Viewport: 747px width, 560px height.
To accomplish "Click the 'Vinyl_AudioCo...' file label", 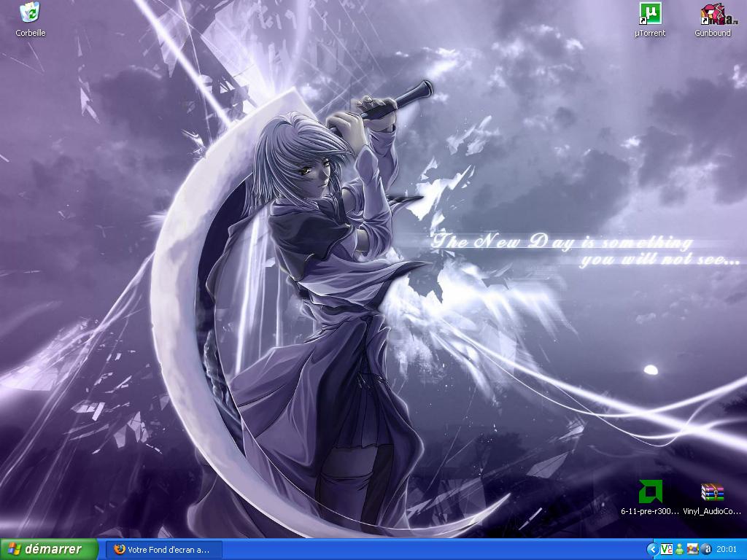I will 712,511.
